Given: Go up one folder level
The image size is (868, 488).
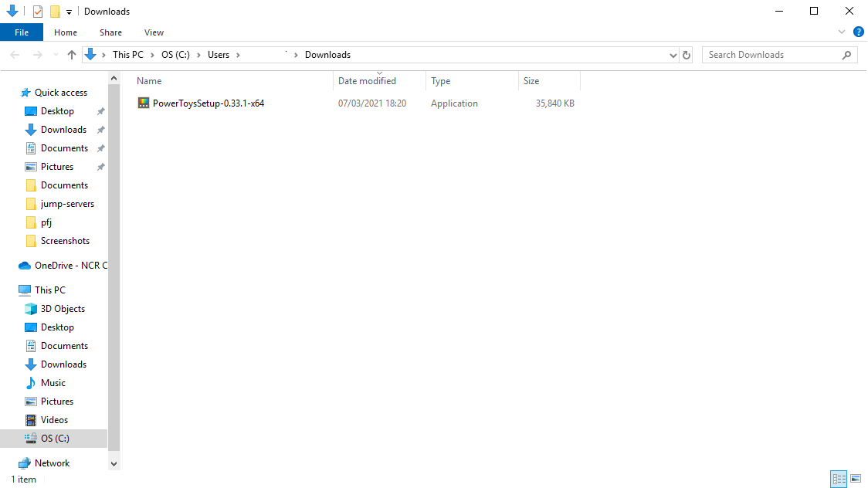Looking at the screenshot, I should click(71, 55).
